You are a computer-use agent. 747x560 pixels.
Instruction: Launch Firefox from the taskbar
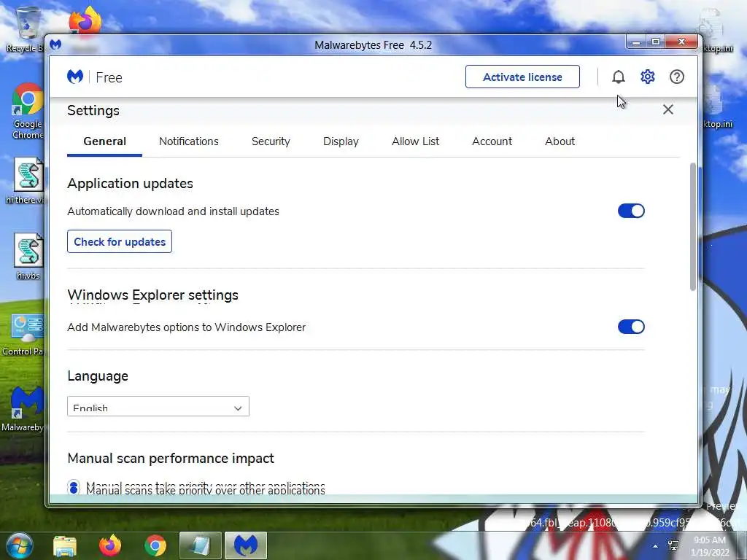(x=110, y=545)
